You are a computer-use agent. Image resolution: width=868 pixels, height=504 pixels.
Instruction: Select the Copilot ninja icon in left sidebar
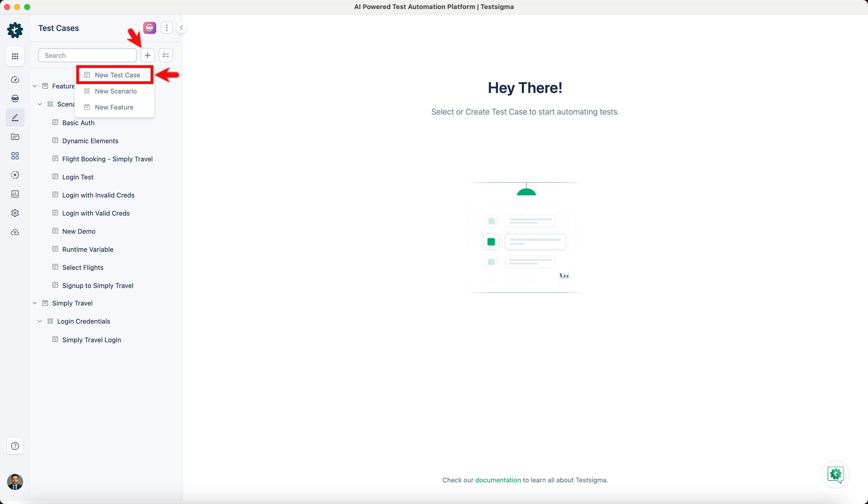(15, 98)
